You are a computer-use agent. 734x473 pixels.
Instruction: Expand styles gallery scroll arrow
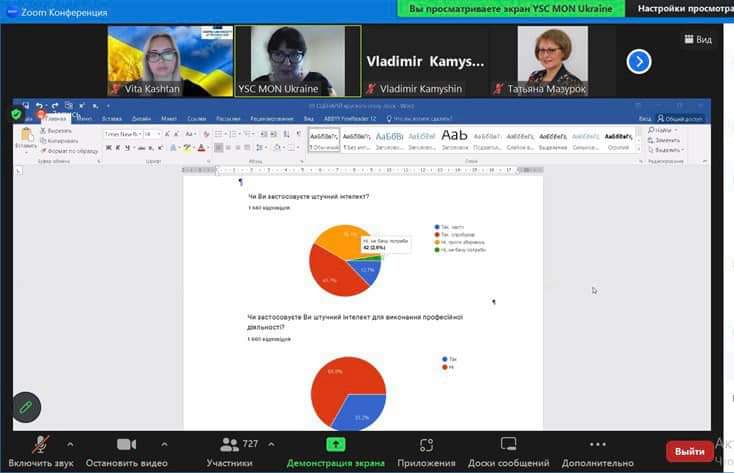pyautogui.click(x=639, y=148)
